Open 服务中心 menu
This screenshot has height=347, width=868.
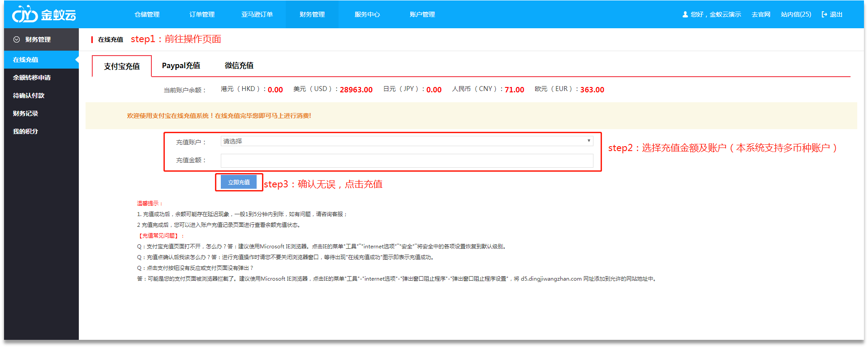(367, 14)
